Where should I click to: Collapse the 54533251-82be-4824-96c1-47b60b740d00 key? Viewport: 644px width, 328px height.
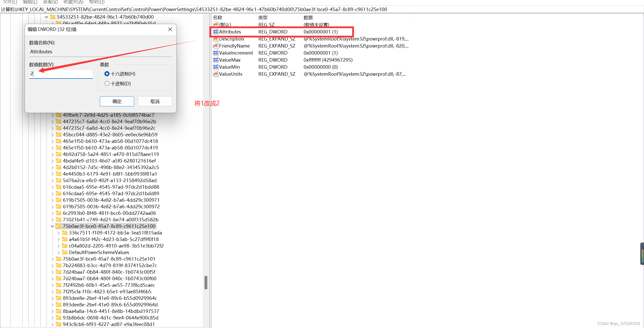(x=46, y=17)
